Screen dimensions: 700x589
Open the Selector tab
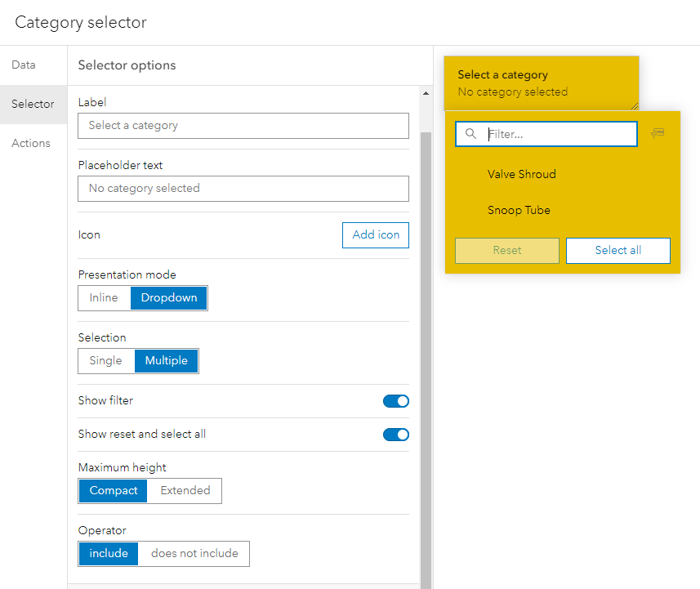point(33,105)
